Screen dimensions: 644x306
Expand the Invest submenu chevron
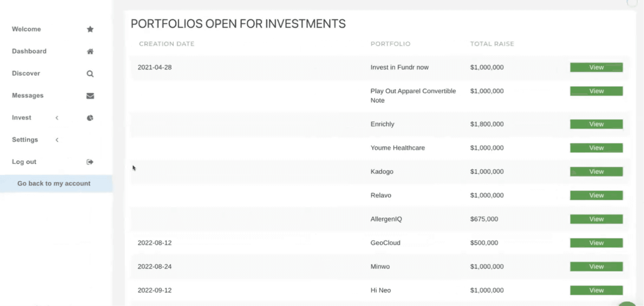coord(57,118)
